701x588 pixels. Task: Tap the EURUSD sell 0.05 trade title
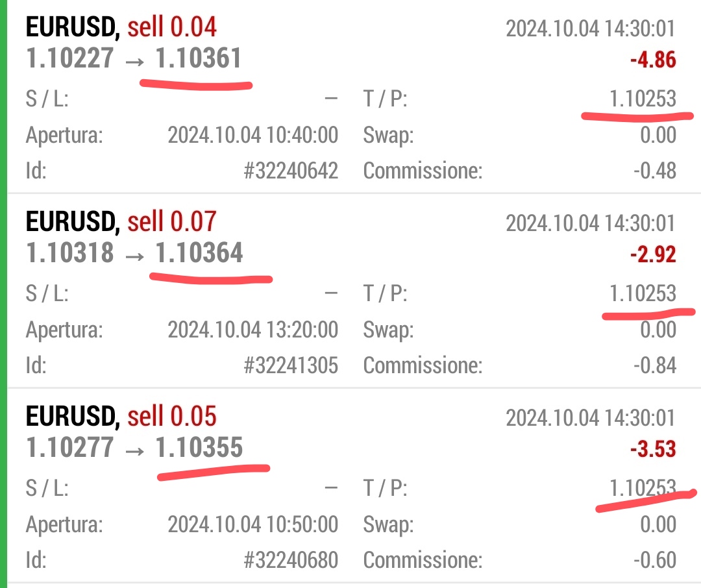(121, 417)
